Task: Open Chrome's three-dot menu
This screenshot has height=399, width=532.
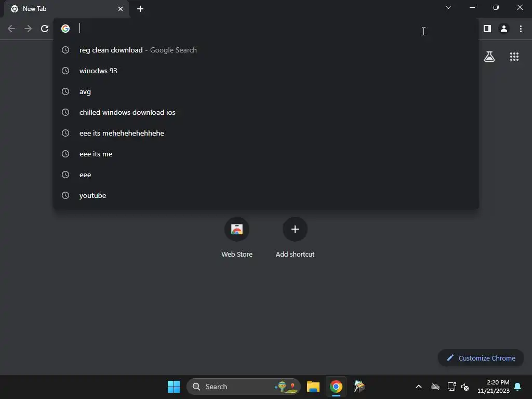Action: point(521,29)
